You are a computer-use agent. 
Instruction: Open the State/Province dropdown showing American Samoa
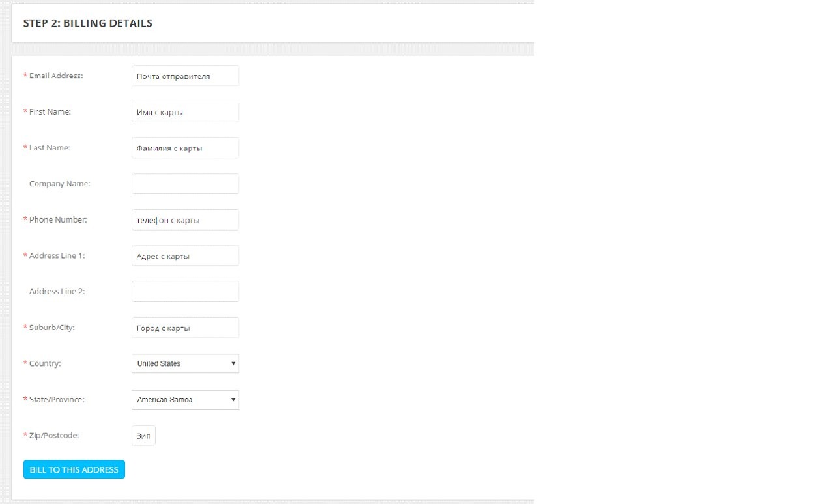(x=185, y=399)
